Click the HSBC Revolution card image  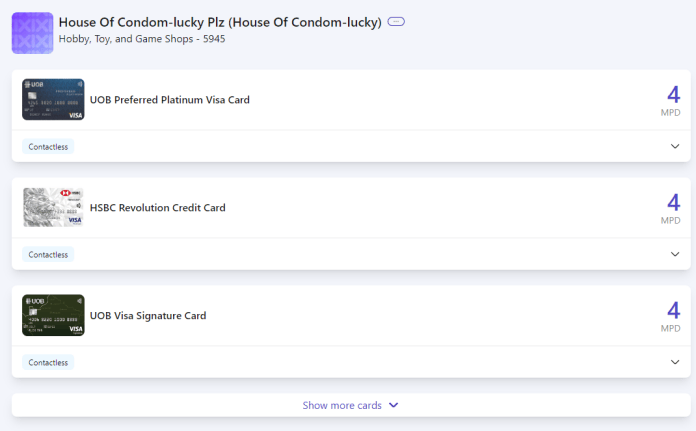click(53, 207)
